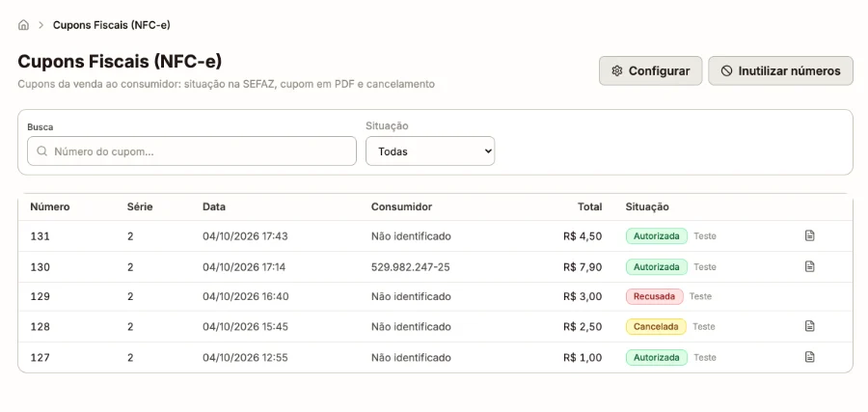Click the Autorizada badge on coupon 127
868x412 pixels.
(657, 357)
